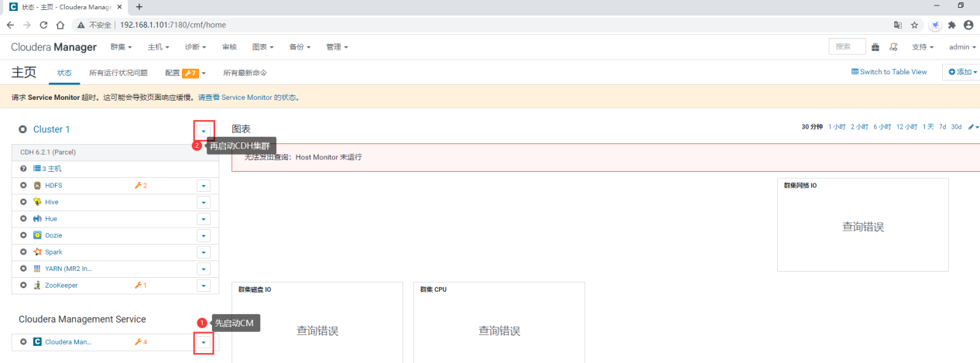980x363 pixels.
Task: Click the Cluster 1 status circle icon
Action: (x=23, y=129)
